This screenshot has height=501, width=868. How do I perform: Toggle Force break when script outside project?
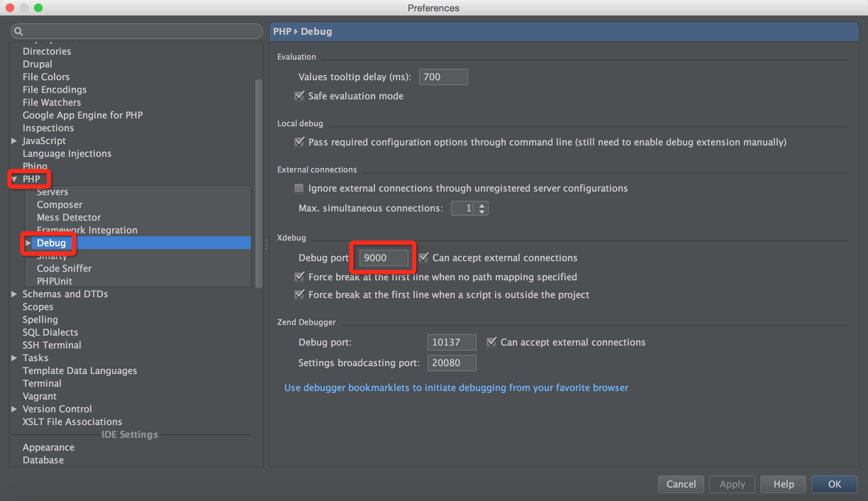click(x=299, y=294)
